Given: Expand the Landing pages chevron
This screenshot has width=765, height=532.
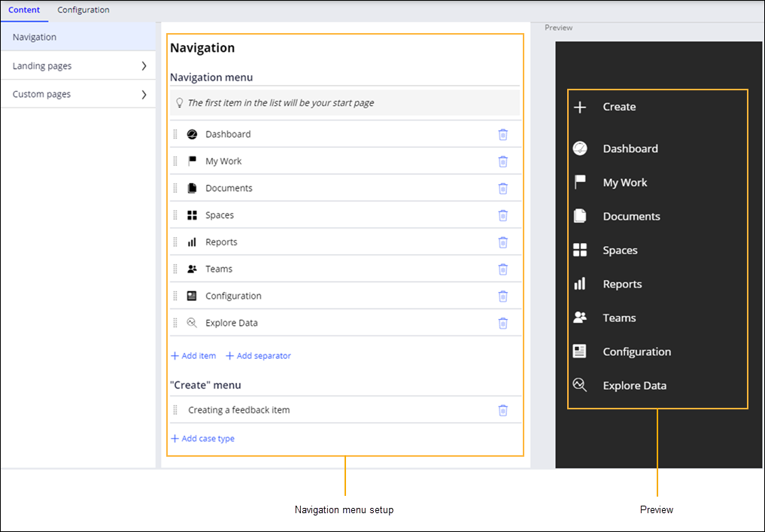Looking at the screenshot, I should click(144, 66).
